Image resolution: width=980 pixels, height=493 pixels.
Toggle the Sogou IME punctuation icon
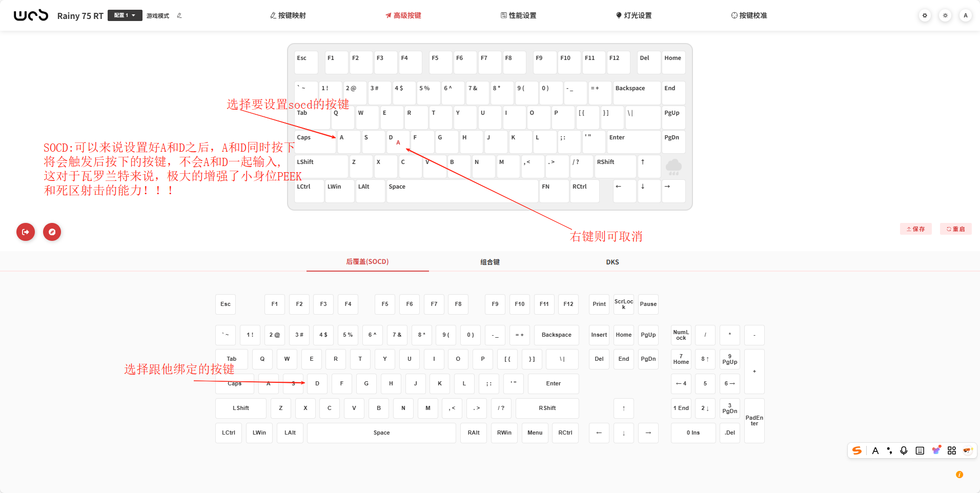point(889,450)
